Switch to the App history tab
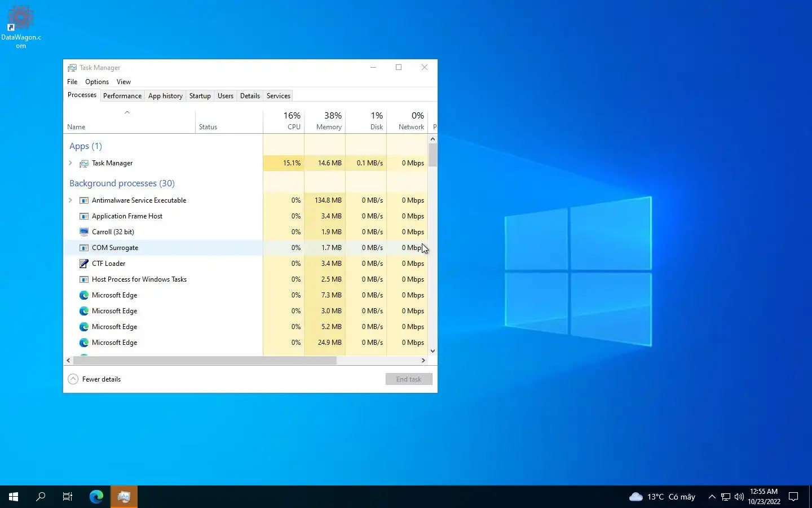 [165, 96]
